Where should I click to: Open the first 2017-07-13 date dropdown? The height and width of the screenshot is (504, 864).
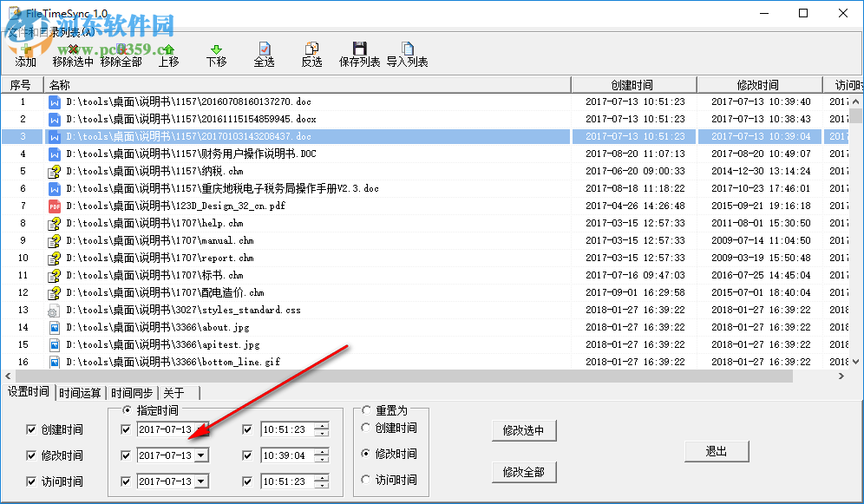click(203, 429)
